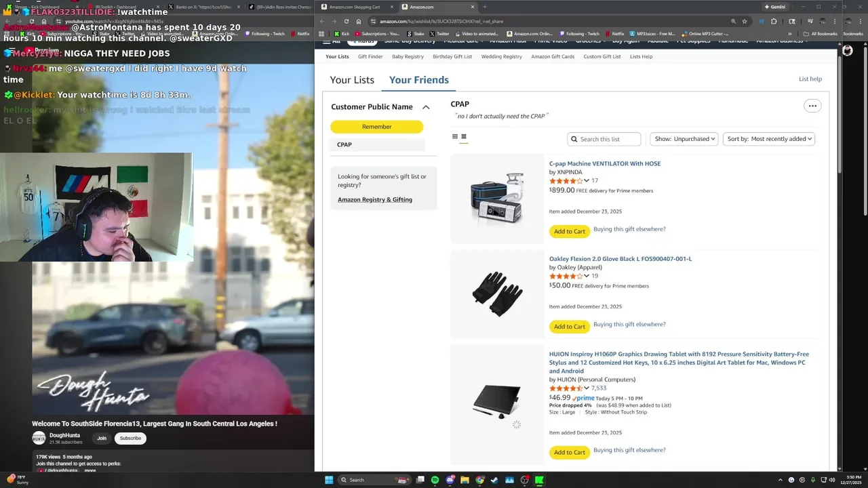868x488 pixels.
Task: Open the MP3Juices bookmark
Action: click(652, 33)
